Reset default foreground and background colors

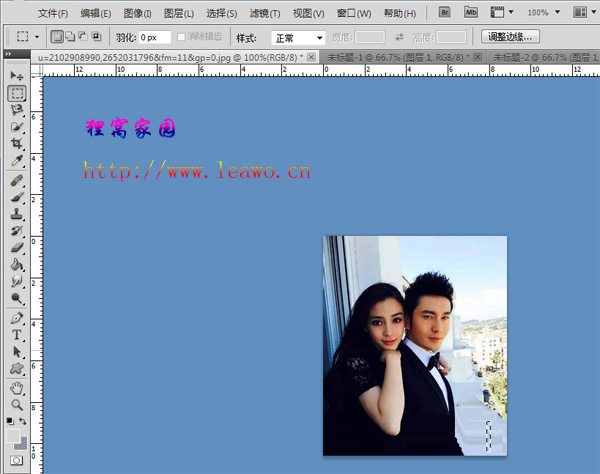point(10,421)
